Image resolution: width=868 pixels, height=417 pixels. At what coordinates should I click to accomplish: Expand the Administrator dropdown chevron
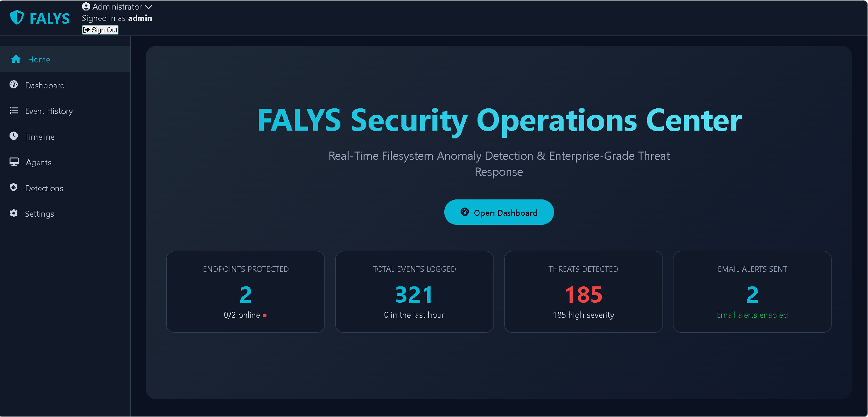coord(149,7)
